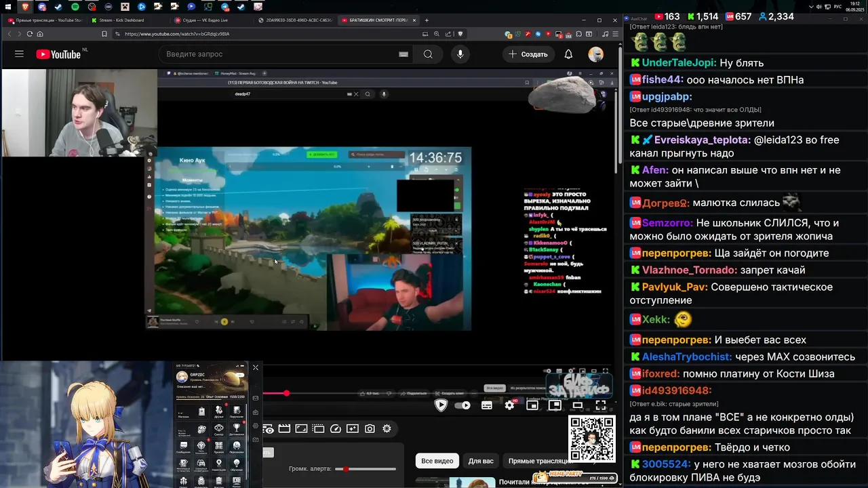Click the red YouTube progress bar handle

[286, 393]
